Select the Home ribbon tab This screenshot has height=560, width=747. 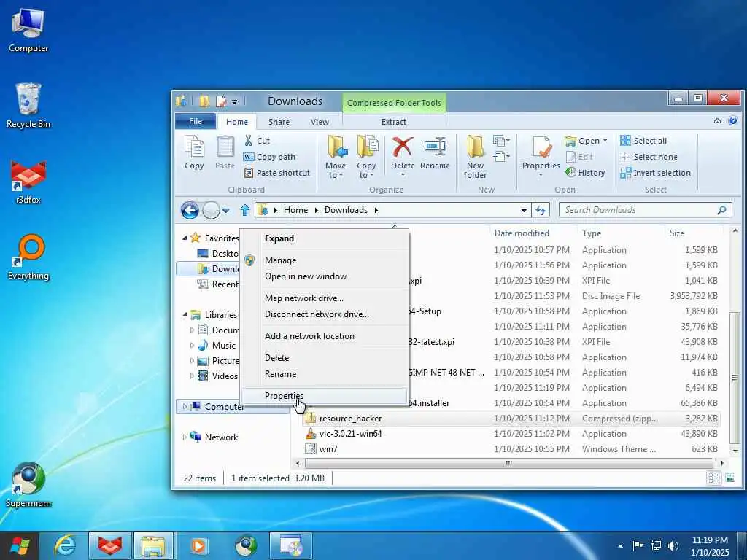237,122
